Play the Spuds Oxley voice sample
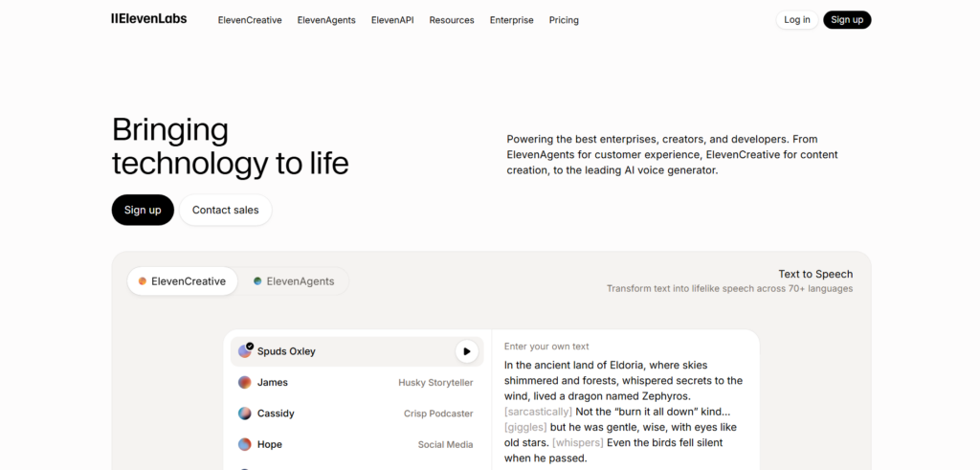 click(466, 351)
